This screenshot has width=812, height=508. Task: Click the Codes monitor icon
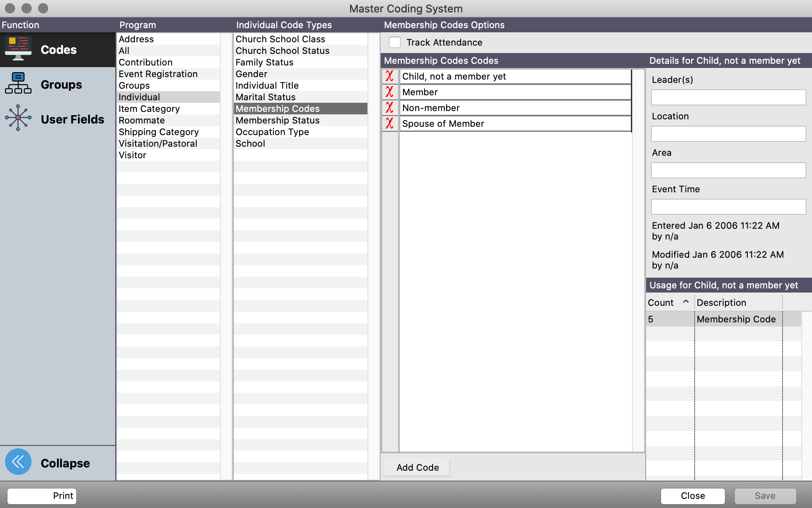(18, 49)
